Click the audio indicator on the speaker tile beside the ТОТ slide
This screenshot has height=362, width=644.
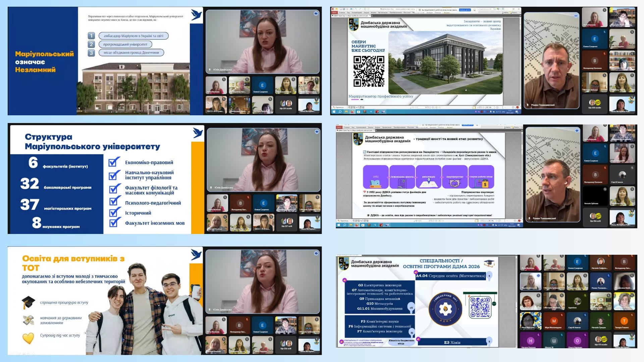click(316, 253)
